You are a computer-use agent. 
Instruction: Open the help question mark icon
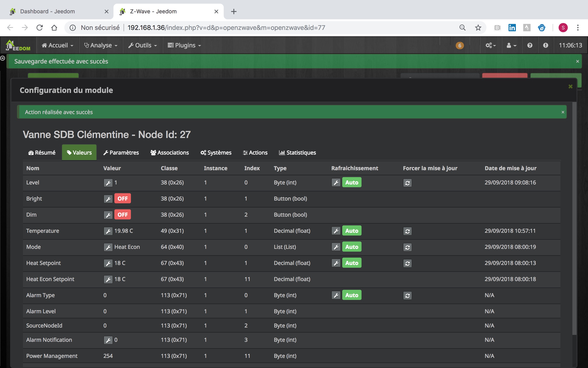530,45
